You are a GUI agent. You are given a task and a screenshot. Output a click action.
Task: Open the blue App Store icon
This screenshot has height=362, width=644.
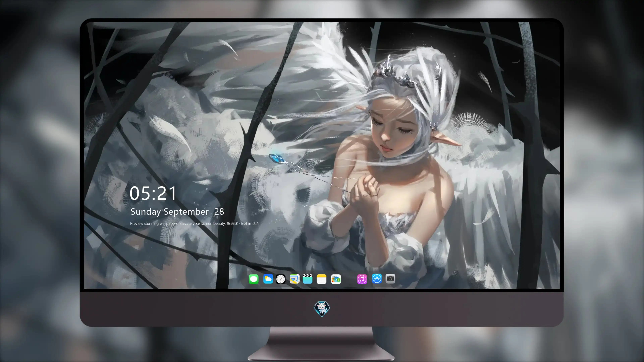[377, 279]
